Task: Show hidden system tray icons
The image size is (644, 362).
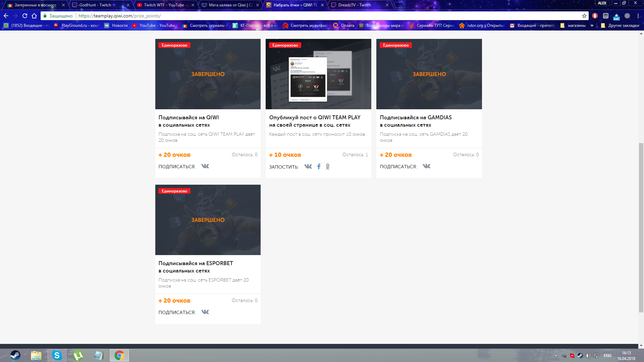Action: tap(556, 356)
